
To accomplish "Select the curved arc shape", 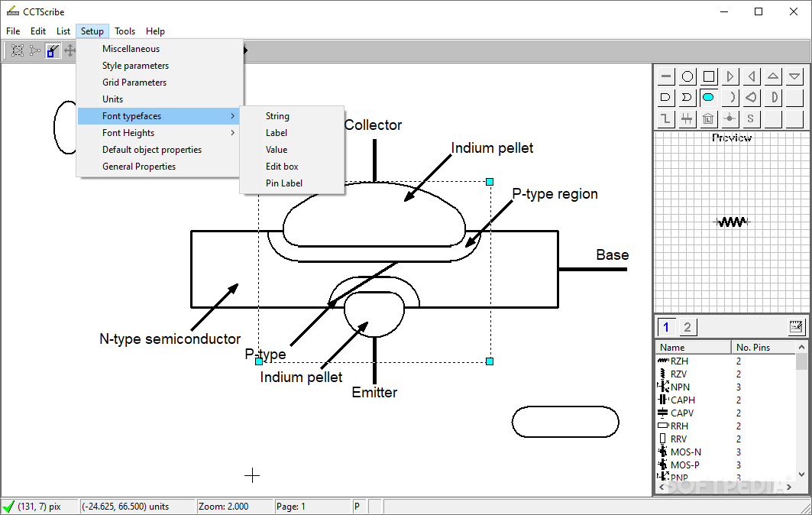I will (730, 97).
